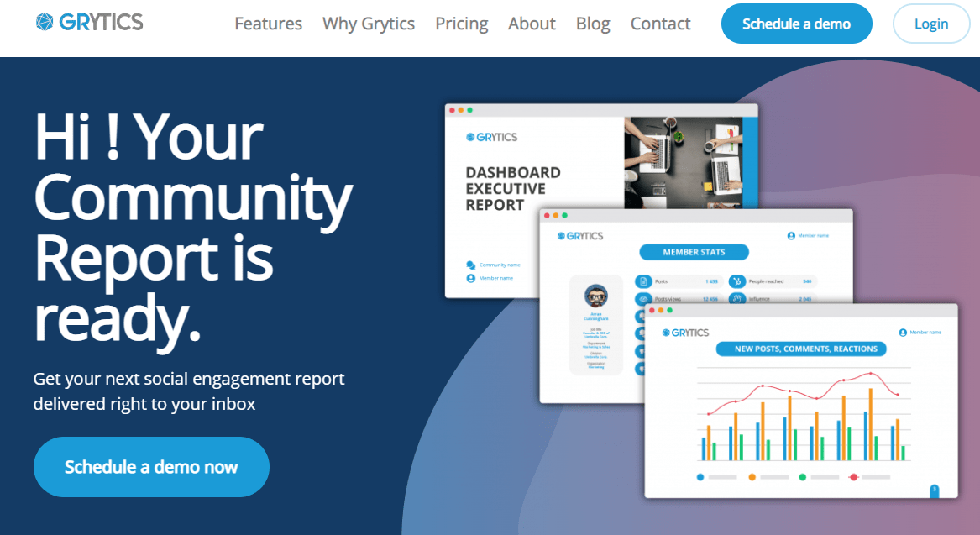Click the Schedule a demo now button

click(151, 467)
